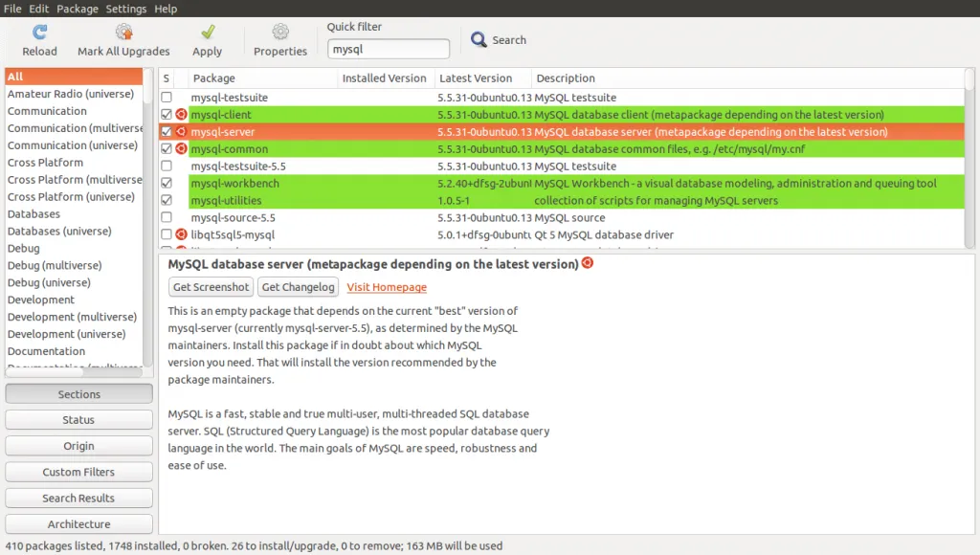980x555 pixels.
Task: Open the Edit menu
Action: click(x=38, y=9)
